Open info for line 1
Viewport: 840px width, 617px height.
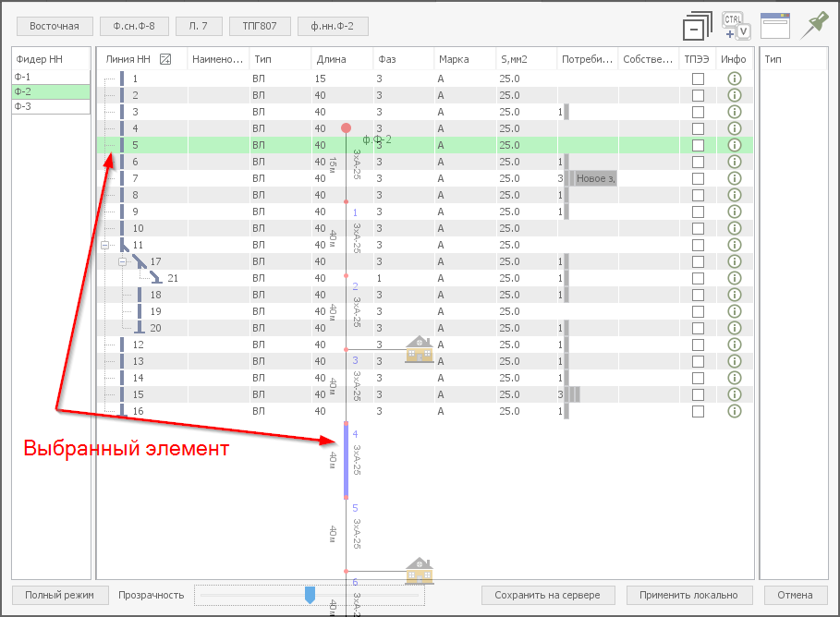coord(735,79)
